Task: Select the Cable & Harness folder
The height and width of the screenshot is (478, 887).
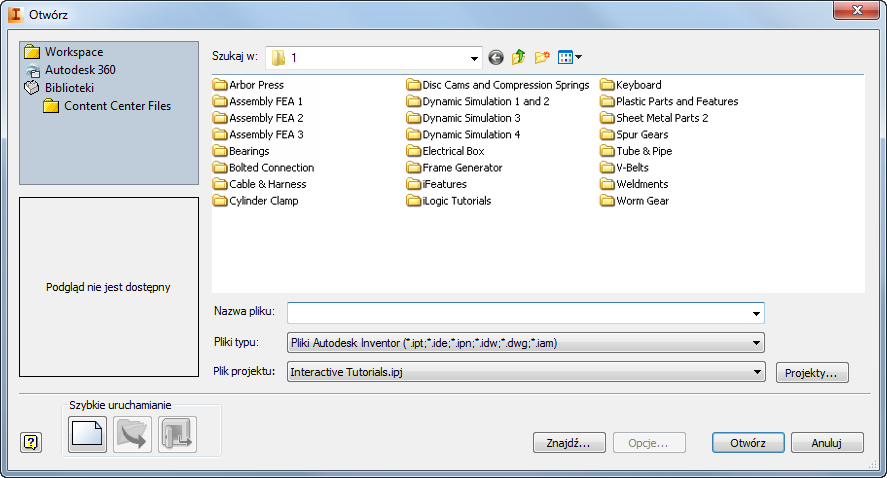Action: [260, 184]
